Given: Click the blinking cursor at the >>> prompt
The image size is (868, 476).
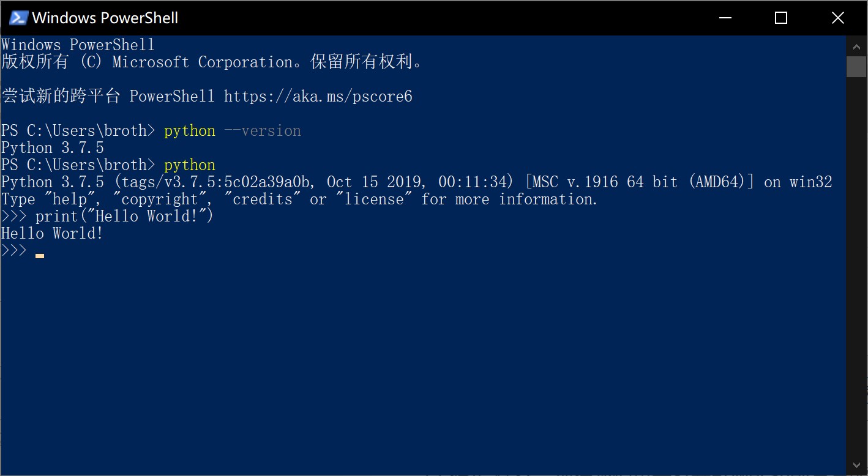Looking at the screenshot, I should pos(39,256).
